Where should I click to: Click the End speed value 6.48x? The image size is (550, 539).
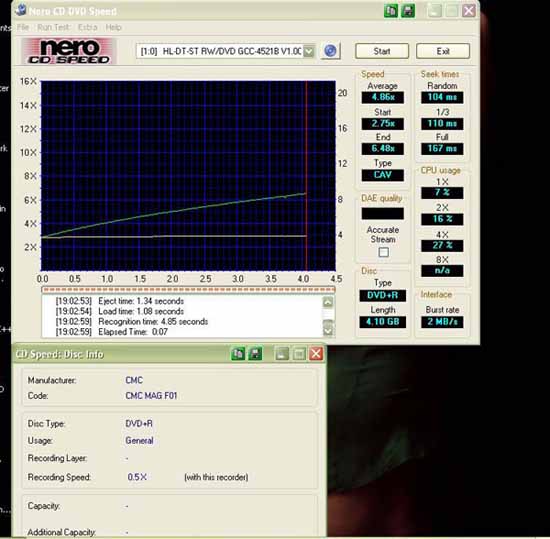pyautogui.click(x=383, y=149)
